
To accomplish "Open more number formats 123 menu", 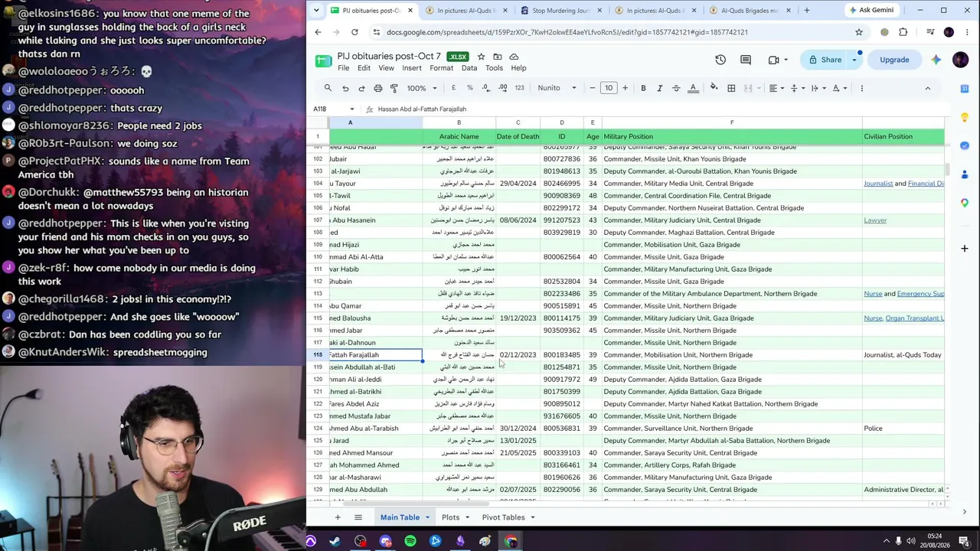I will [x=519, y=88].
